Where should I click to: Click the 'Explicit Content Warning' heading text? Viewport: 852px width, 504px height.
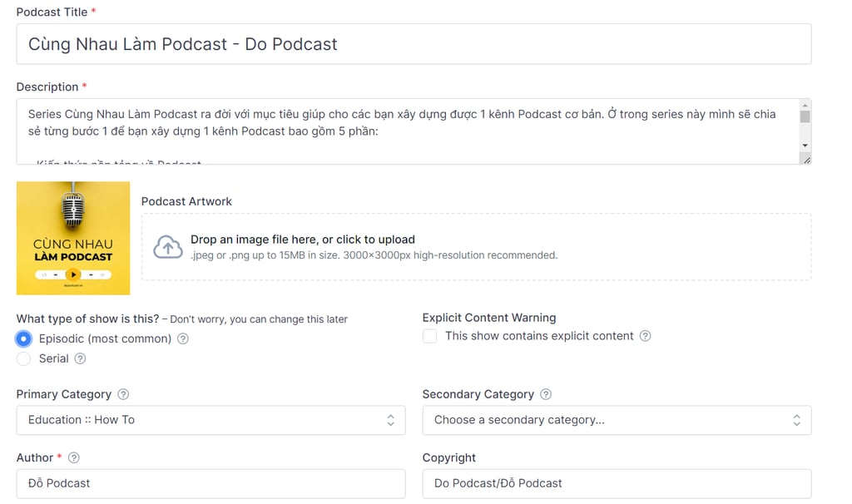coord(489,318)
